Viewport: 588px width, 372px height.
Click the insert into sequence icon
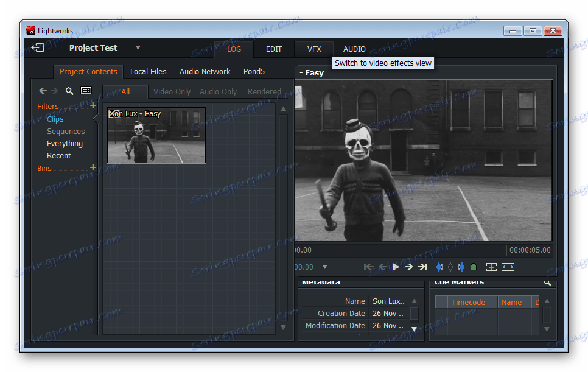[x=491, y=267]
